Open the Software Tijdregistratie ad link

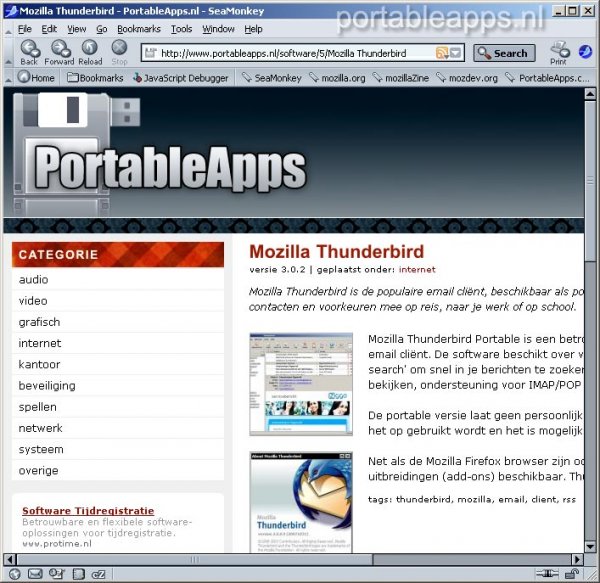(x=88, y=511)
